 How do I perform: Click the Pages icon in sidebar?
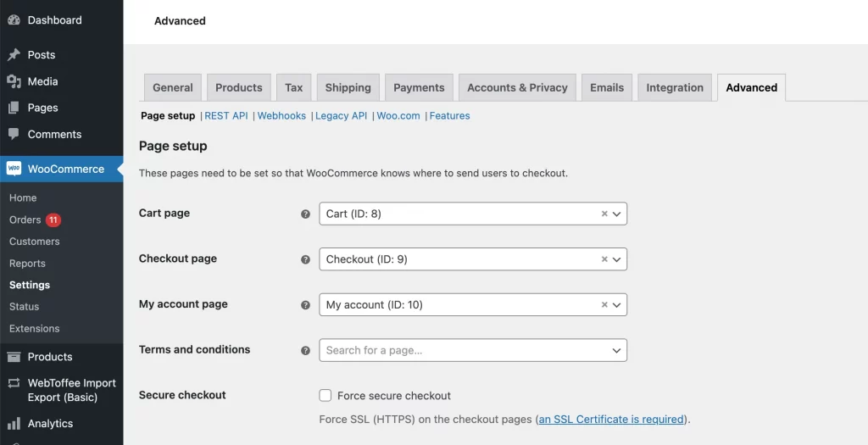click(x=14, y=108)
